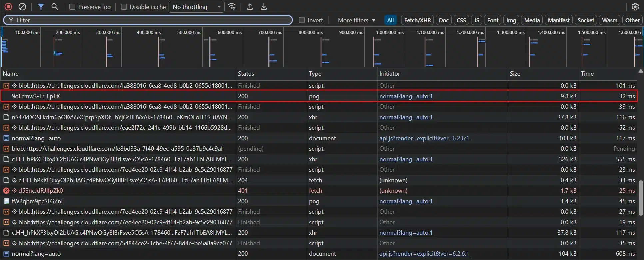The height and width of the screenshot is (260, 644).
Task: Open Network settings gear
Action: (x=635, y=7)
